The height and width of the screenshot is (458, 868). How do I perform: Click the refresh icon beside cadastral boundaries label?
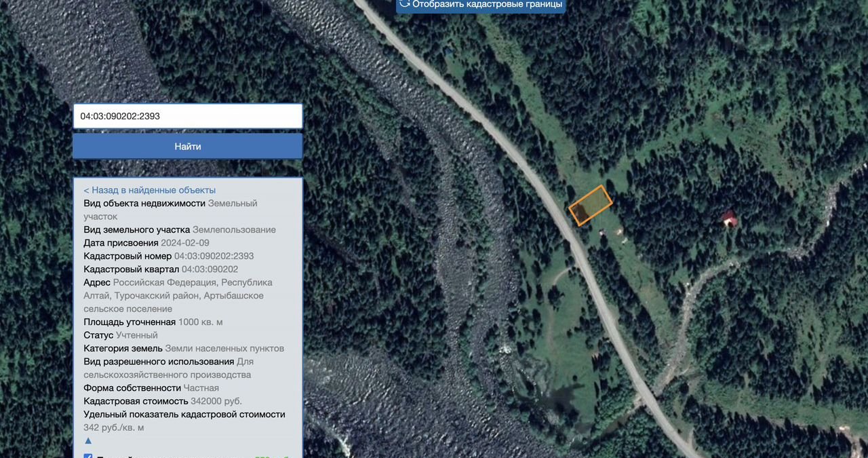point(405,3)
